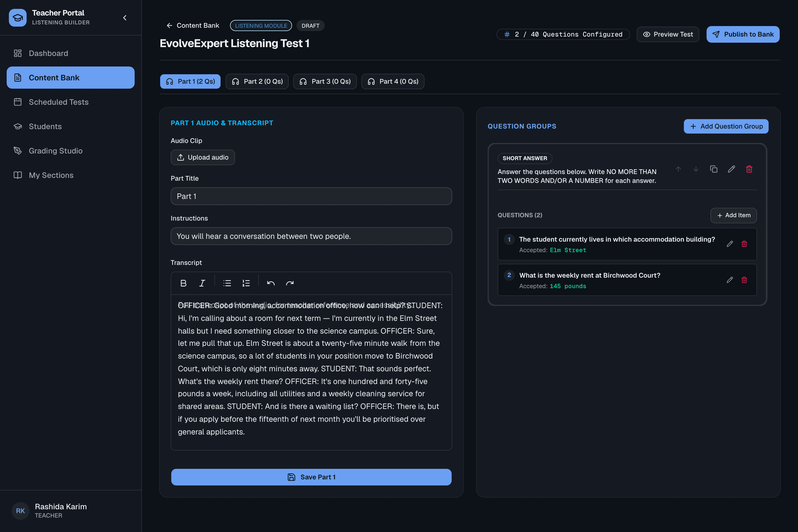Click the Questions Configured counter badge

pyautogui.click(x=563, y=34)
